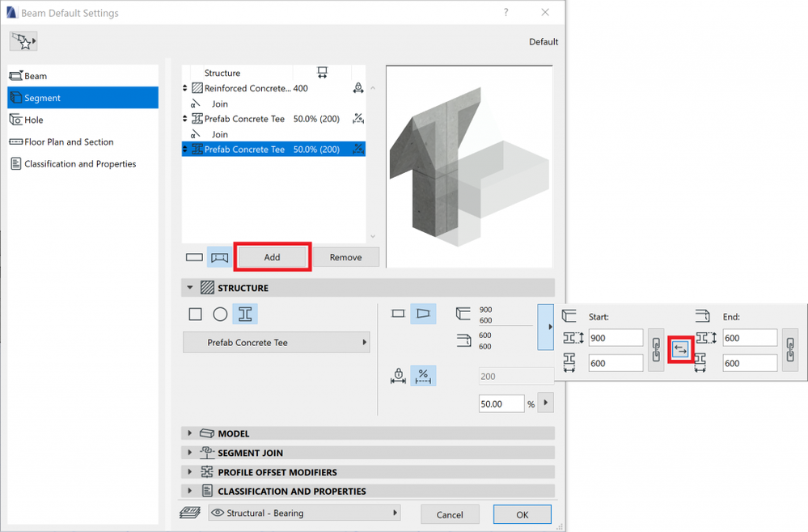Choose complex profile cross-section shape
Screen dimensions: 808x532
[x=245, y=315]
